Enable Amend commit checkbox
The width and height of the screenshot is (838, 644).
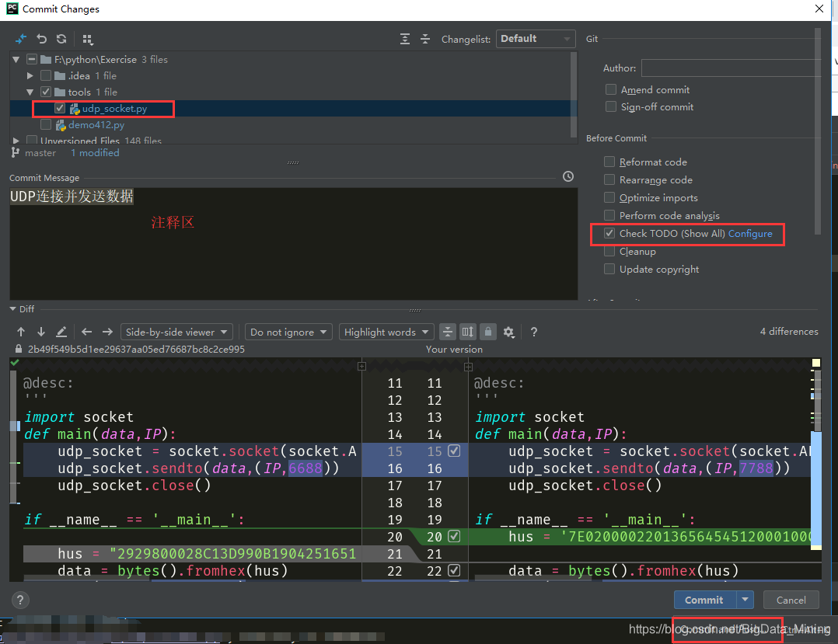611,89
